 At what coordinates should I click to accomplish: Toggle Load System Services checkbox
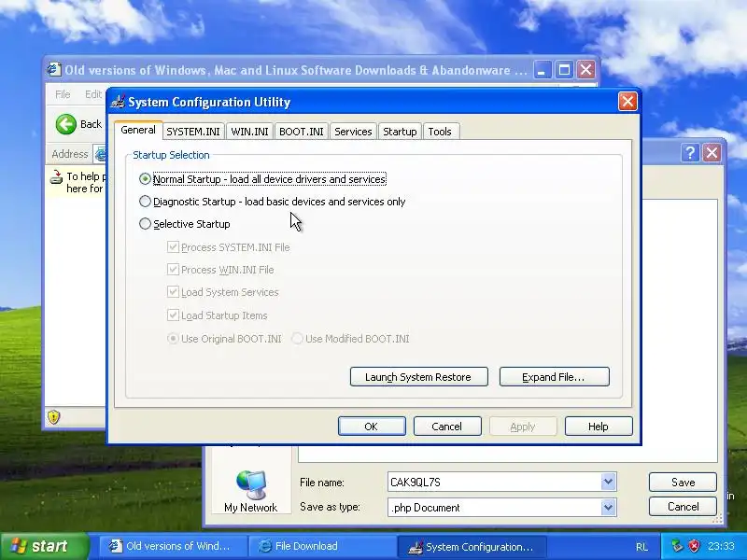pyautogui.click(x=173, y=292)
